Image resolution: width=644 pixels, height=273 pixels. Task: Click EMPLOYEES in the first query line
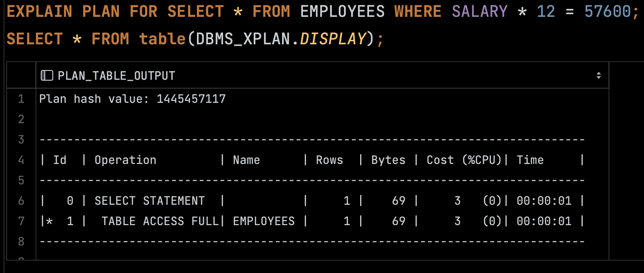point(342,12)
